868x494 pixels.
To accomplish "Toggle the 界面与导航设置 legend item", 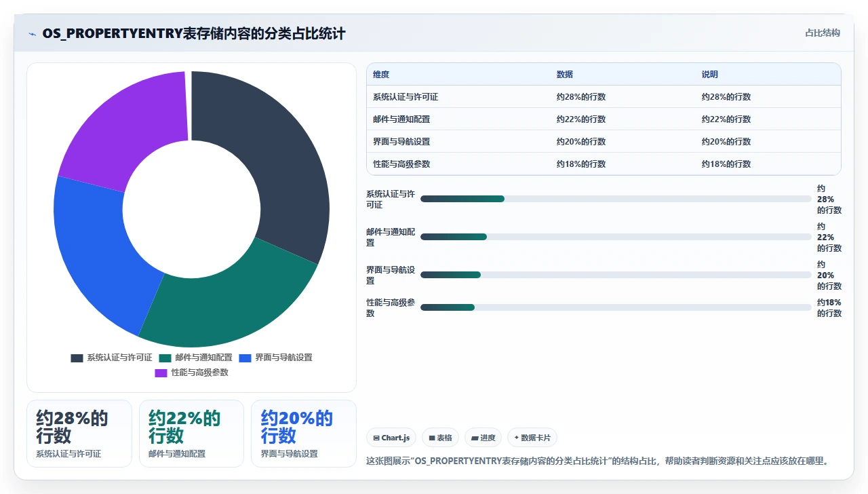I will (x=275, y=358).
